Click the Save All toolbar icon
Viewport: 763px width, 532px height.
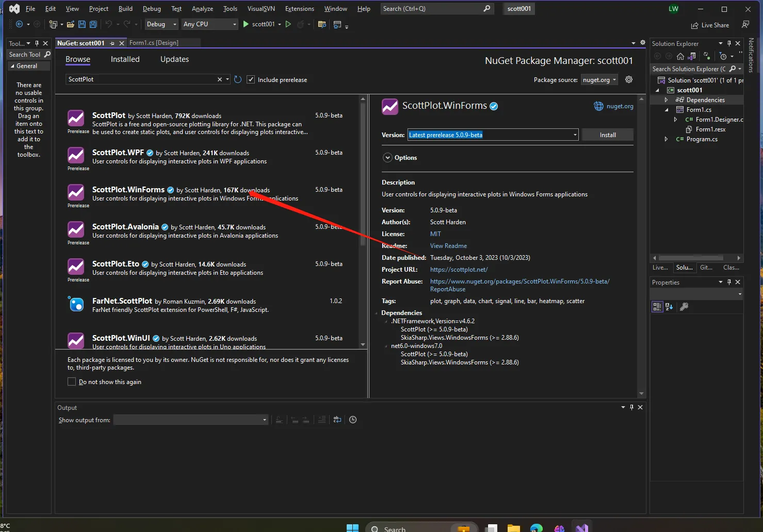93,24
